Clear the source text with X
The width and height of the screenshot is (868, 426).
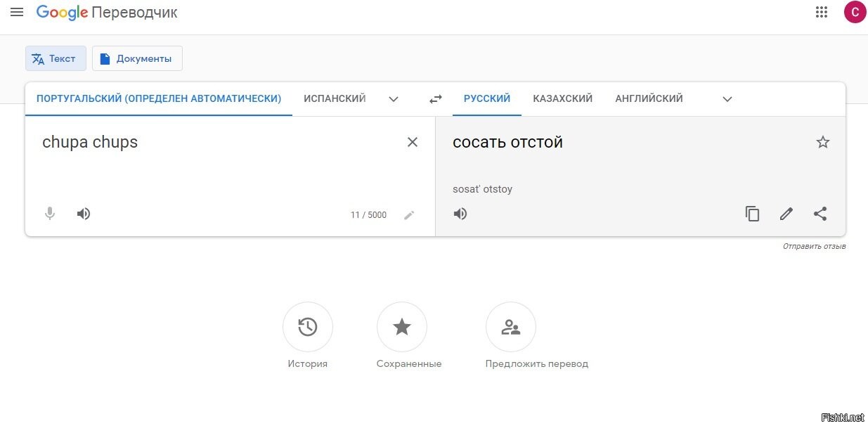tap(413, 142)
